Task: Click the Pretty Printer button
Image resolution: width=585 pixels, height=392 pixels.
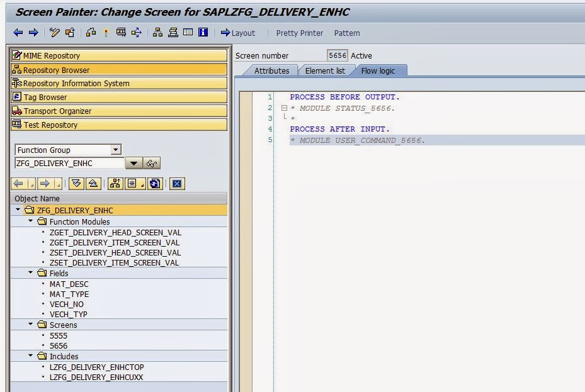Action: pos(299,33)
